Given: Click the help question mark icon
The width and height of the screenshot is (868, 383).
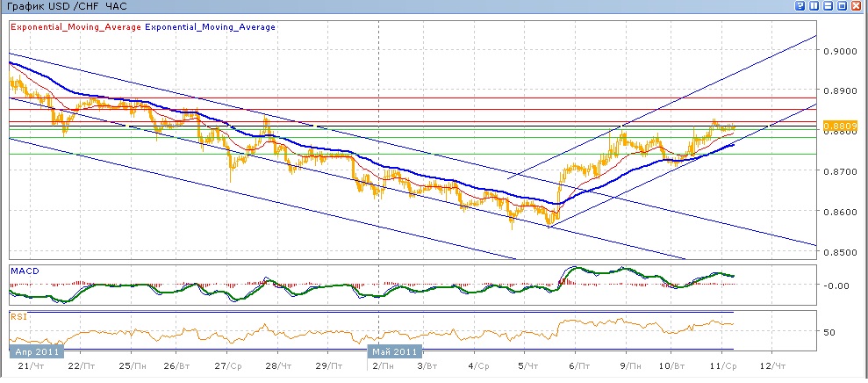Looking at the screenshot, I should point(800,6).
